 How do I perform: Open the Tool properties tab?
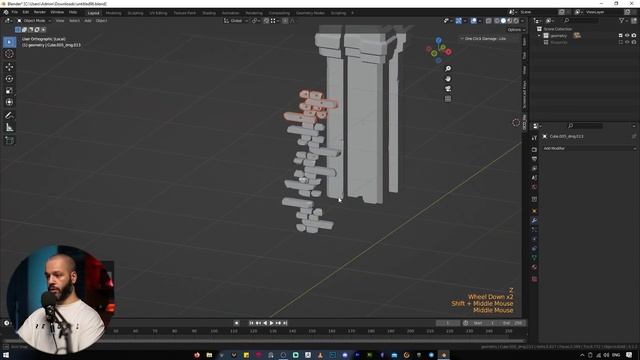click(x=534, y=138)
